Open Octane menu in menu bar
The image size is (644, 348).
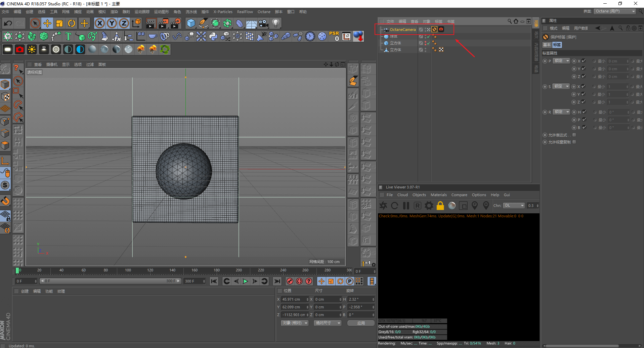pos(264,12)
